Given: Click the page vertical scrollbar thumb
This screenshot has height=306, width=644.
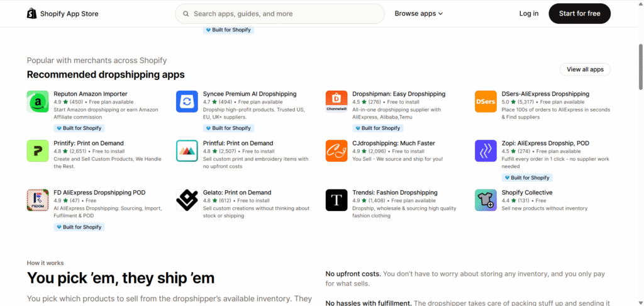Looking at the screenshot, I should (641, 66).
